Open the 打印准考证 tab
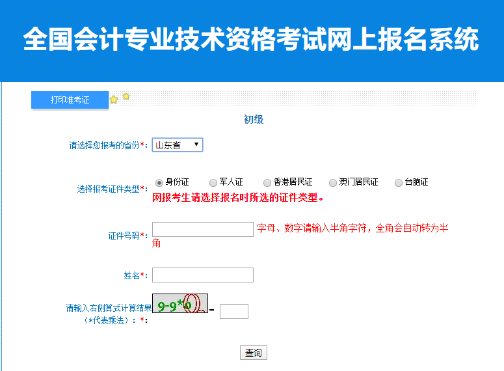The width and height of the screenshot is (504, 371). click(70, 100)
